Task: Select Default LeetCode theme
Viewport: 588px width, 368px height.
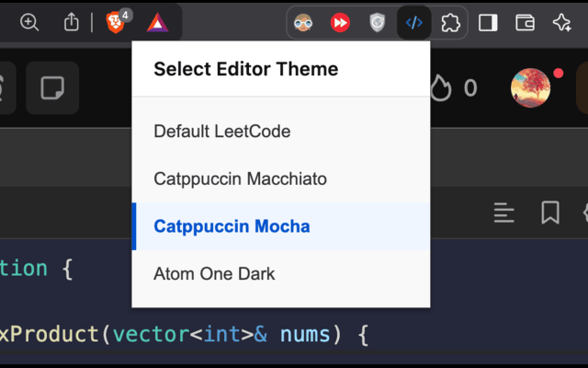Action: [x=281, y=132]
